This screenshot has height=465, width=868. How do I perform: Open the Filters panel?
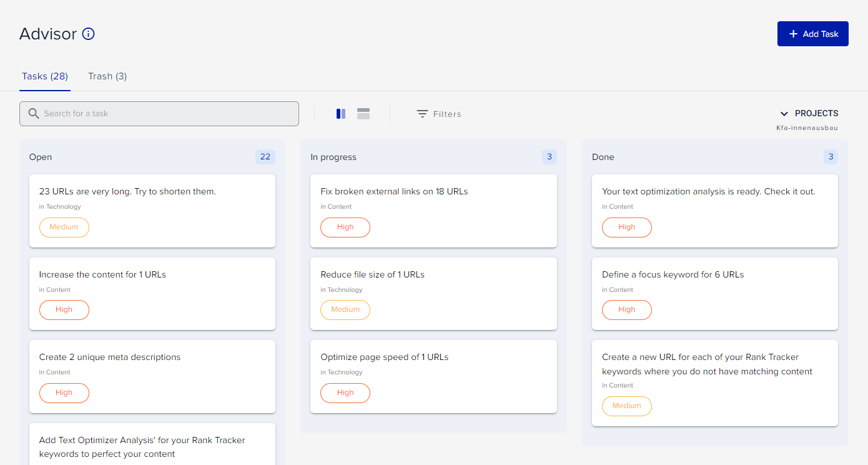pos(438,113)
